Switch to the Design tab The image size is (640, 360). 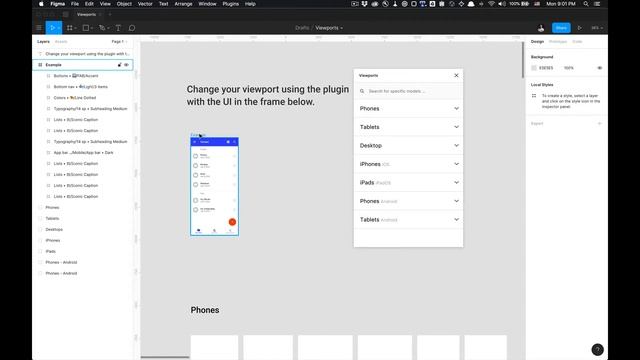click(x=537, y=42)
